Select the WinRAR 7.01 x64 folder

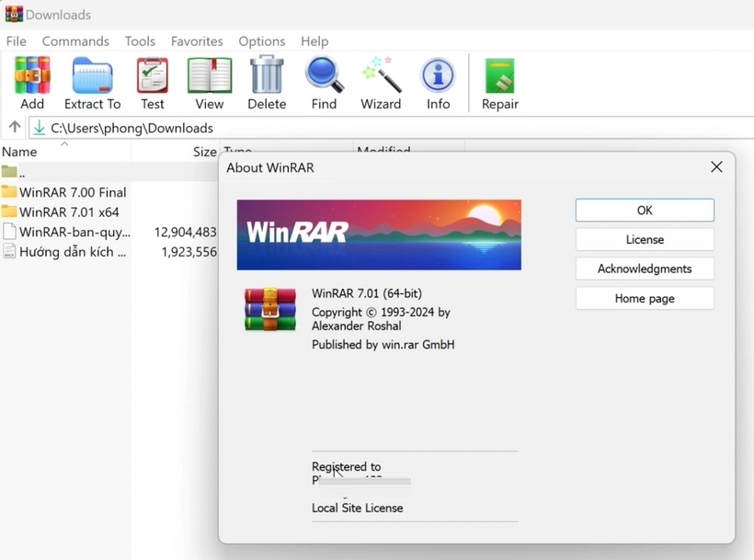69,212
